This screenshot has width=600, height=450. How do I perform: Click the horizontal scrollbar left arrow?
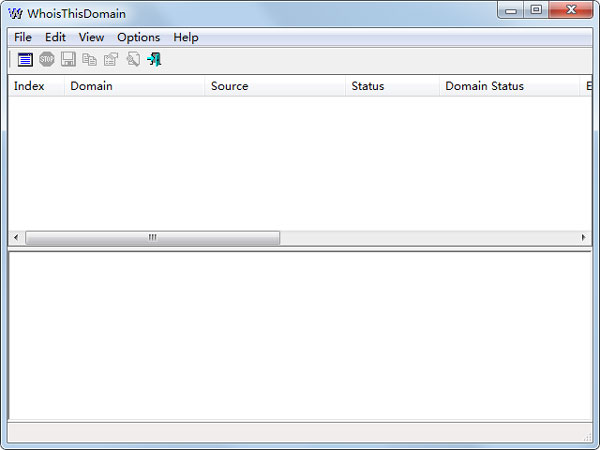pos(16,238)
